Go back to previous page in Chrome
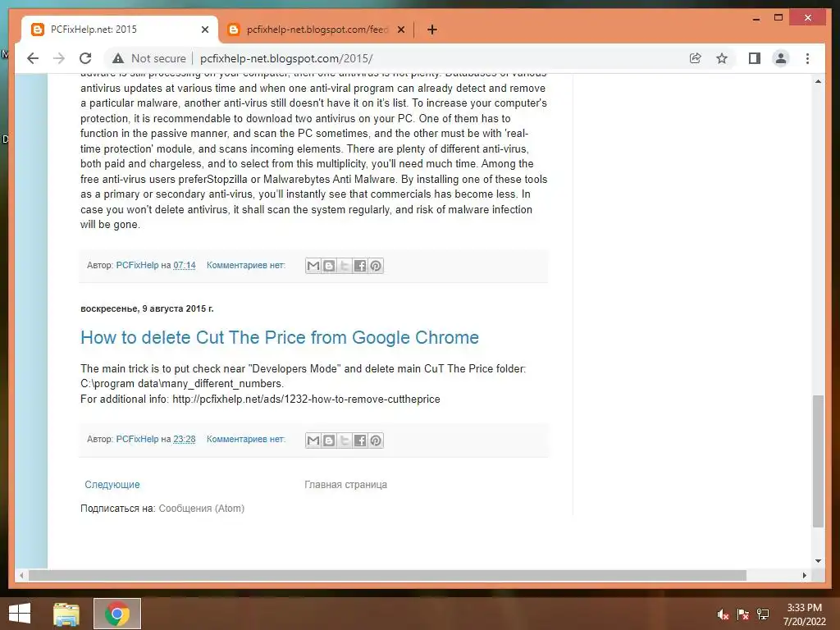The height and width of the screenshot is (630, 840). (x=33, y=58)
